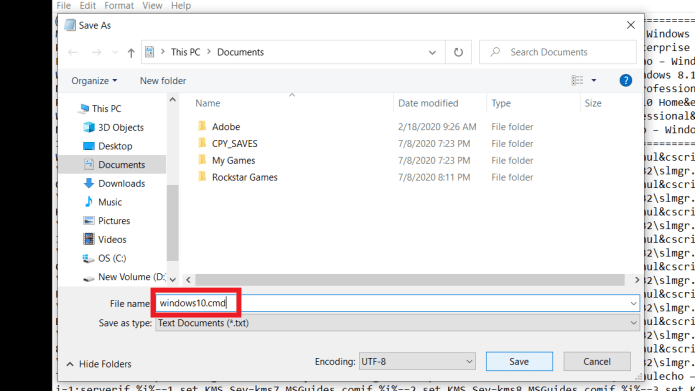Expand the File name dropdown arrow
This screenshot has width=695, height=391.
(x=633, y=303)
